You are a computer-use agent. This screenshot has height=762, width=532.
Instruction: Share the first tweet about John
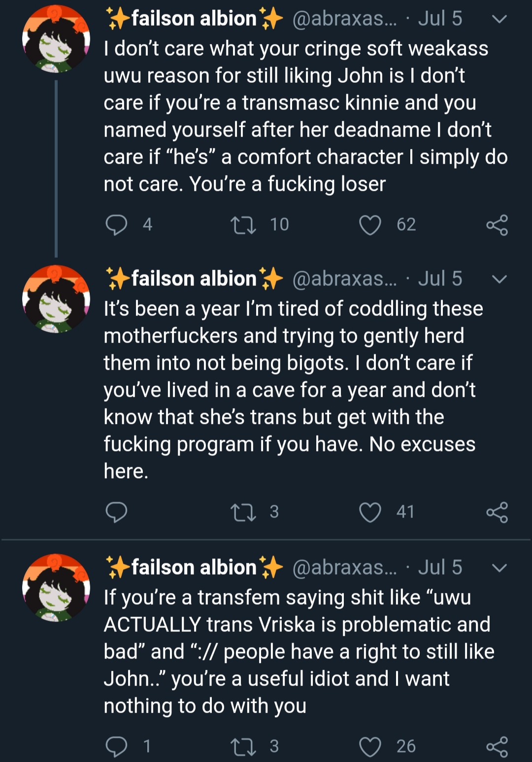[x=497, y=225]
